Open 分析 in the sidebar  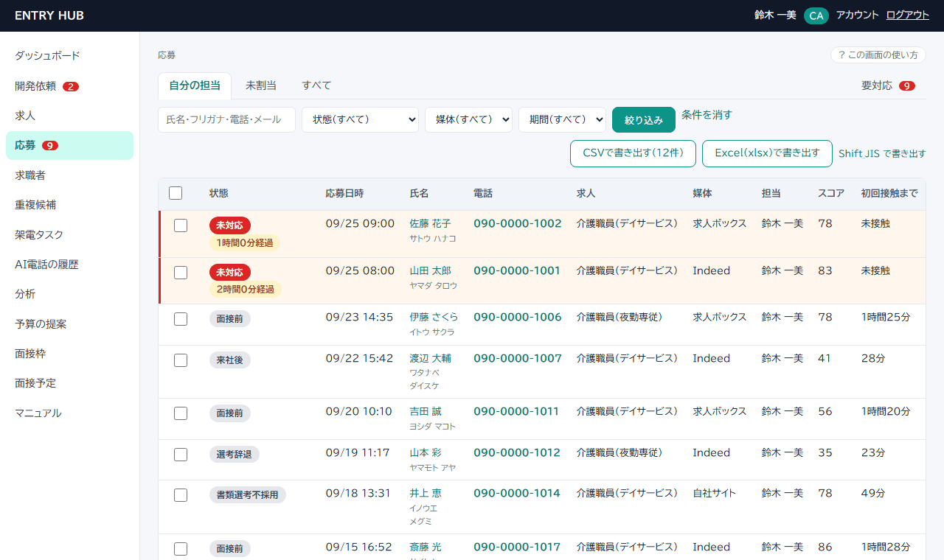pos(69,294)
